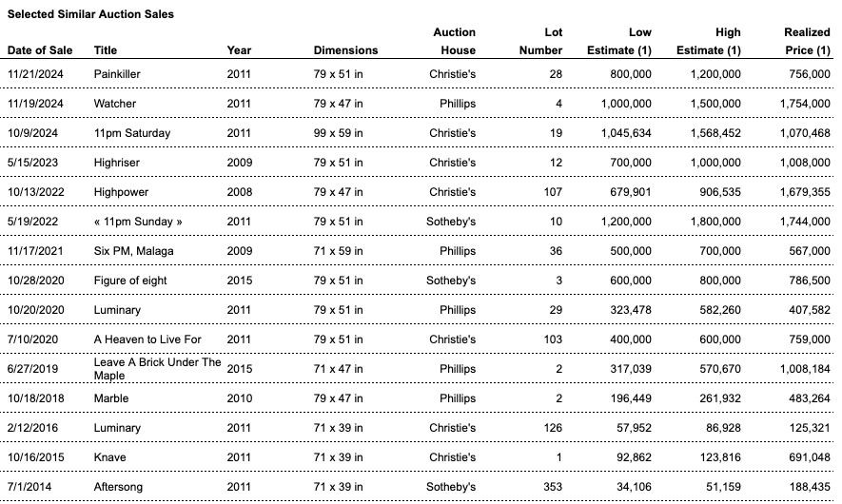Click the "Title" column header
842x504 pixels.
pyautogui.click(x=106, y=49)
